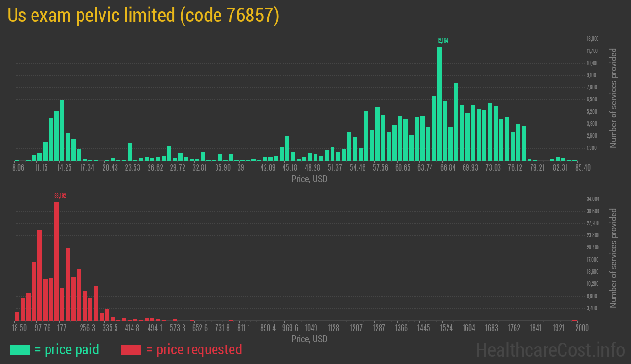Open the HealthcareCost.info watermark link

[x=550, y=349]
